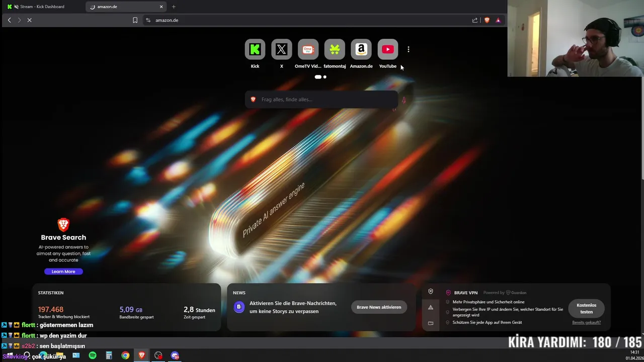Click the browser forward arrow
This screenshot has width=644, height=362.
point(19,20)
